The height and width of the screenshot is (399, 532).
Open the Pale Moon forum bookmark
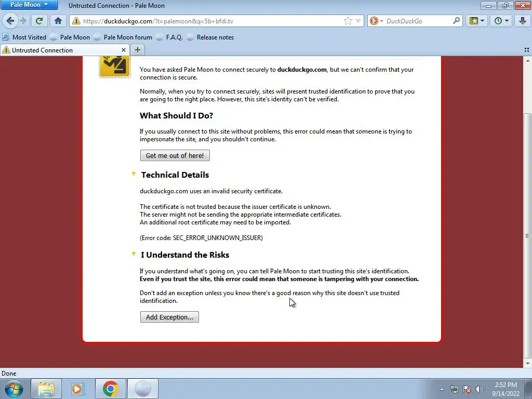[123, 37]
